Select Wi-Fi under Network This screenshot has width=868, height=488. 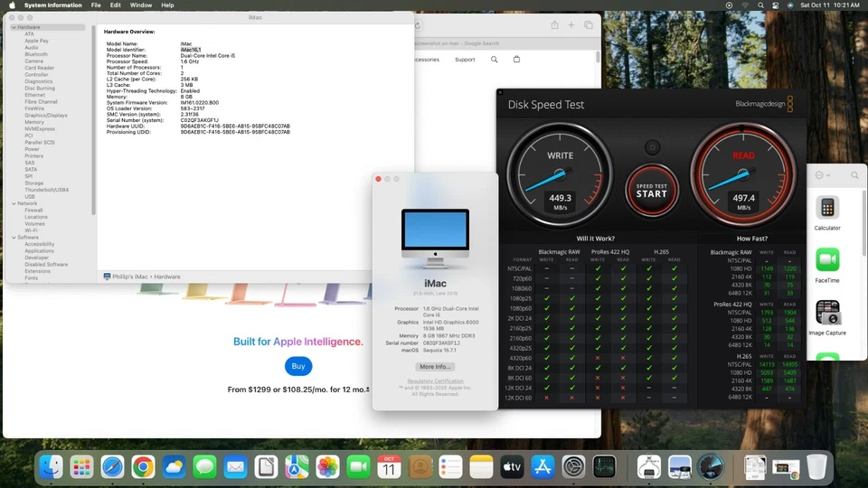click(x=31, y=230)
